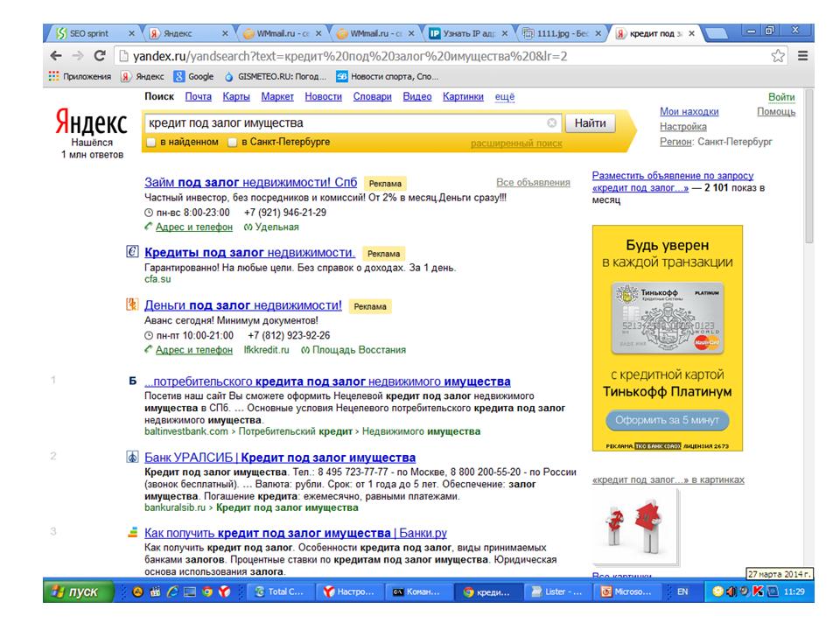840x630 pixels.
Task: Open 'Займ под залог недвижимости! Спб' ad
Action: point(251,182)
